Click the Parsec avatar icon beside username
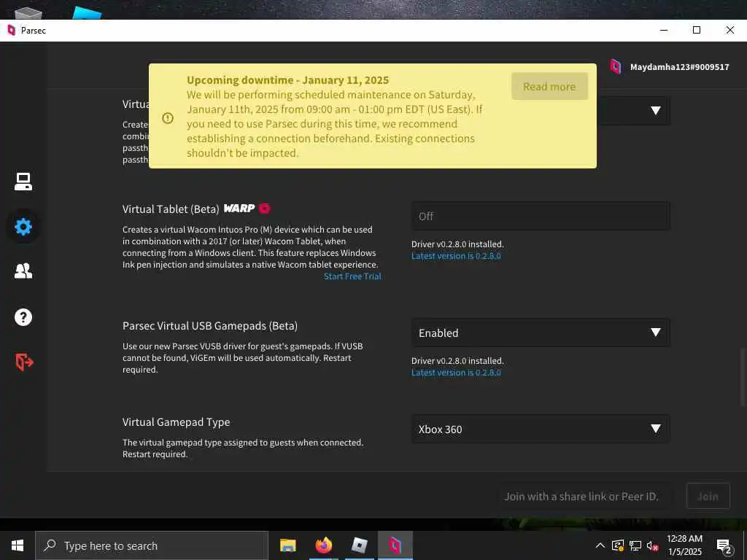The height and width of the screenshot is (560, 747). 616,66
